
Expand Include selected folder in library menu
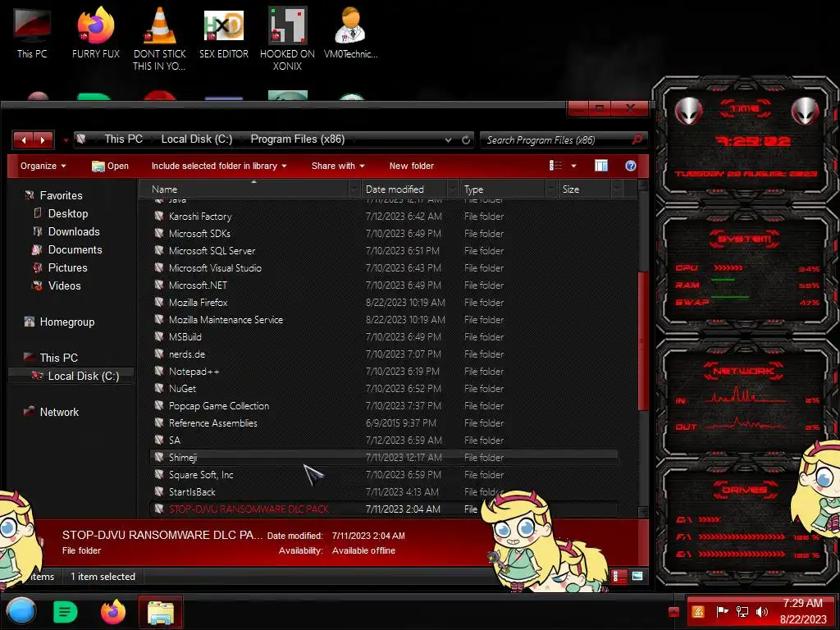[x=218, y=166]
